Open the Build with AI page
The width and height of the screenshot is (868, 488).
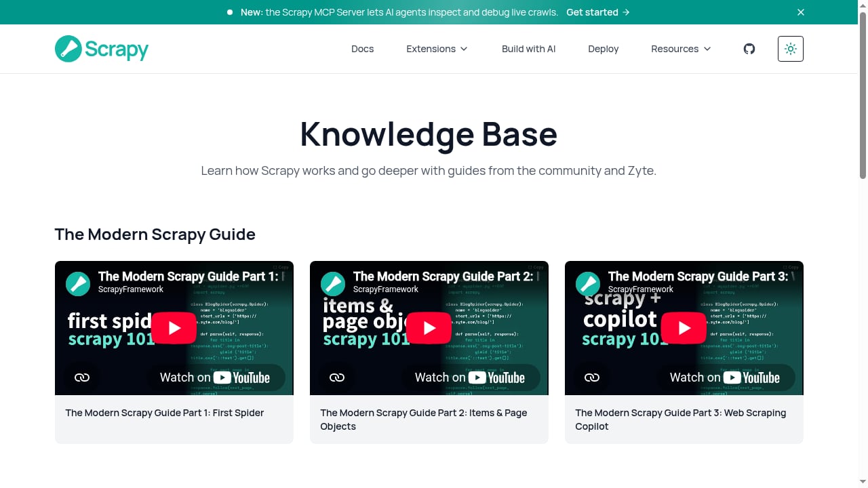(529, 49)
